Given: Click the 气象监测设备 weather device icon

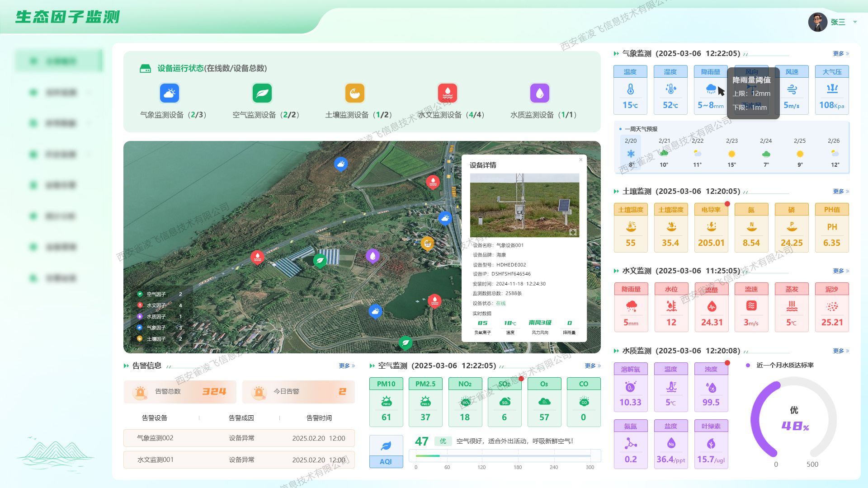Looking at the screenshot, I should tap(170, 94).
